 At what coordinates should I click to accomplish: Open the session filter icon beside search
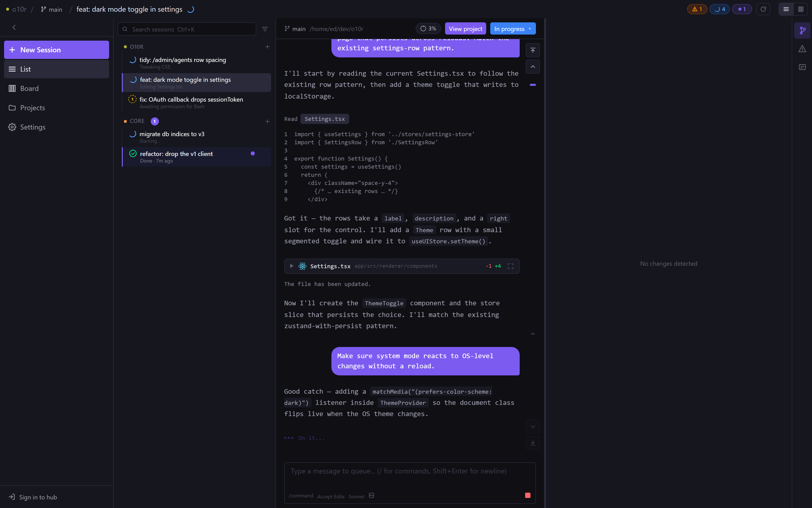pyautogui.click(x=265, y=29)
